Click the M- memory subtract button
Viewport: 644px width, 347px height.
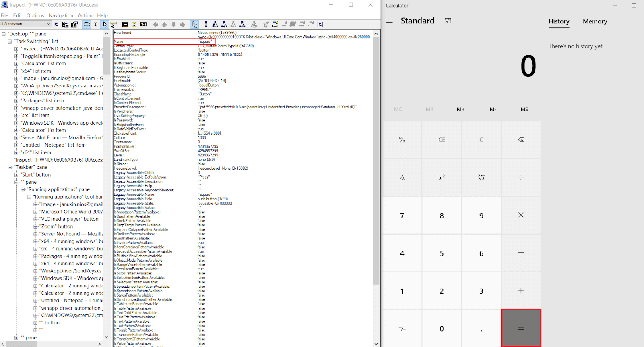coord(493,109)
